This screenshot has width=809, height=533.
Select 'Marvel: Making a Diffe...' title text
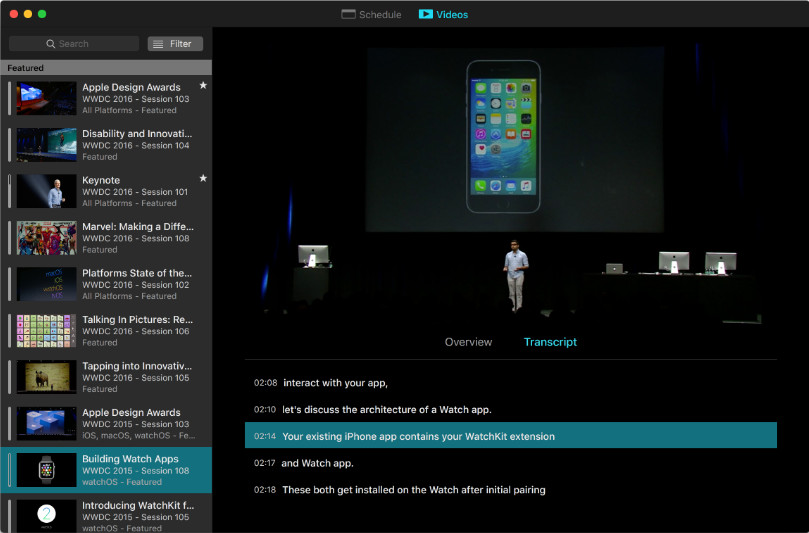coord(138,227)
